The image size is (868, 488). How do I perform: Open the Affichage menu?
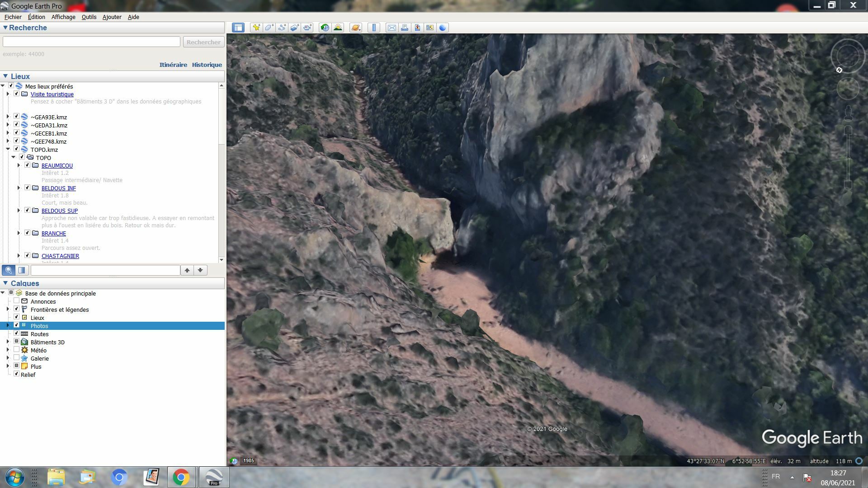coord(63,17)
